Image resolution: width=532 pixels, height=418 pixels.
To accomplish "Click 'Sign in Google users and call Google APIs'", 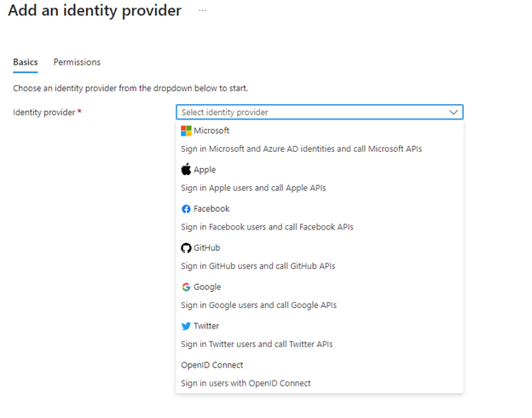I will (x=259, y=305).
